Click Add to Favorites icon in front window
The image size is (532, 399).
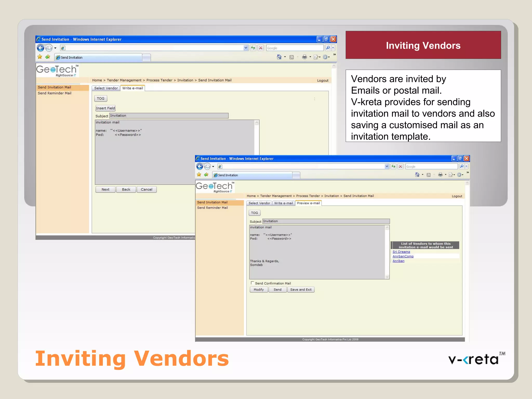206,175
